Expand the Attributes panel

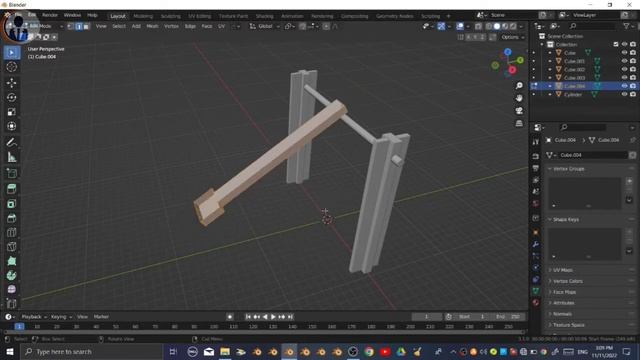click(563, 303)
